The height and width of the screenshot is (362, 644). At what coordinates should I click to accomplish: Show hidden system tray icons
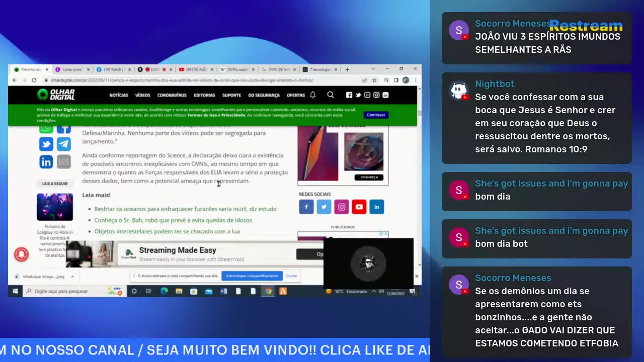click(x=374, y=291)
